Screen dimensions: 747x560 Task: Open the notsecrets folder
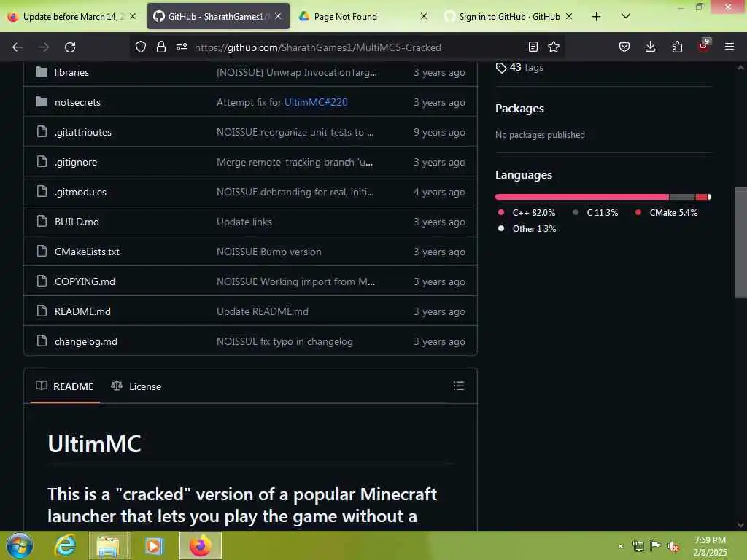[x=77, y=102]
